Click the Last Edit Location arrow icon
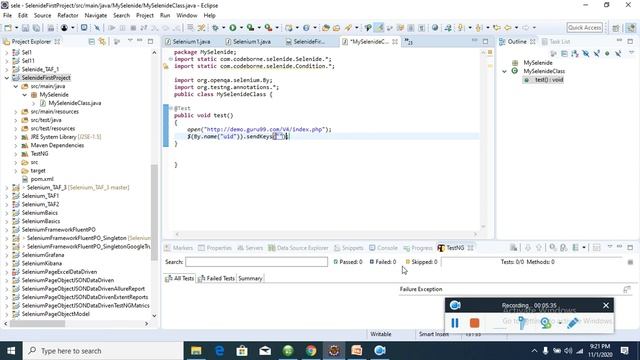 point(497,28)
